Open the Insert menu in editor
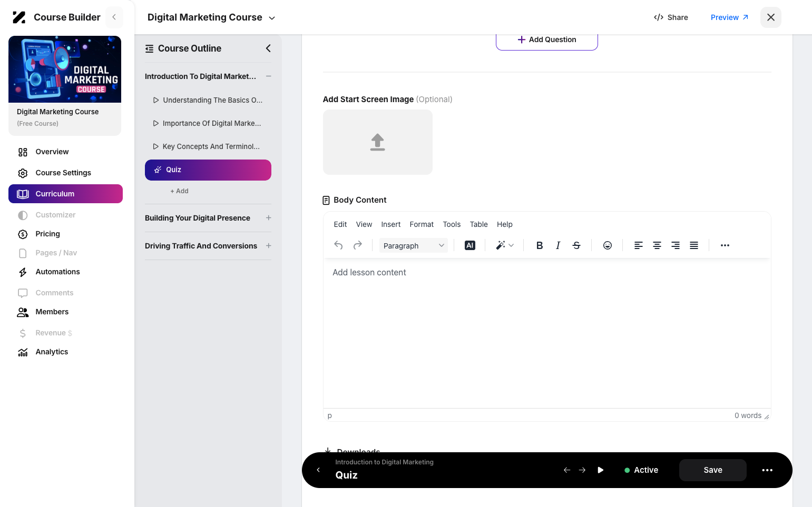The image size is (812, 507). coord(391,224)
